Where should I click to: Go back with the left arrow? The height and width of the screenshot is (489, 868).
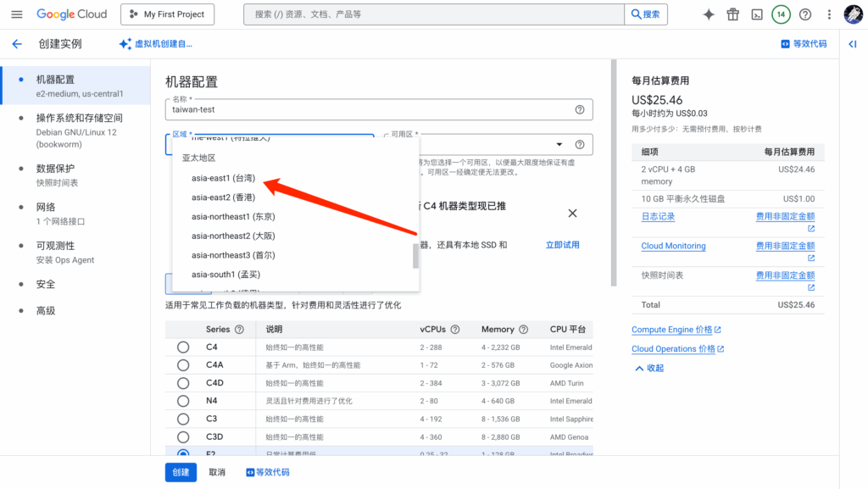tap(17, 44)
